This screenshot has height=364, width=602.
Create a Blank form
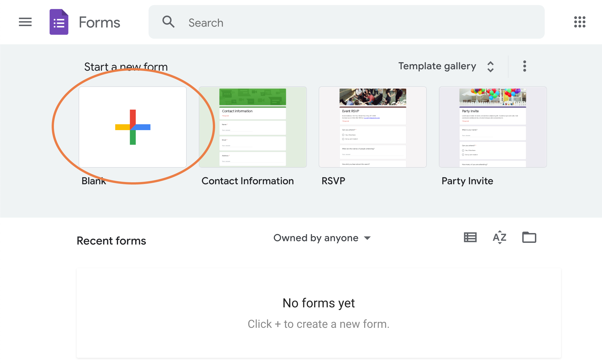pyautogui.click(x=133, y=127)
